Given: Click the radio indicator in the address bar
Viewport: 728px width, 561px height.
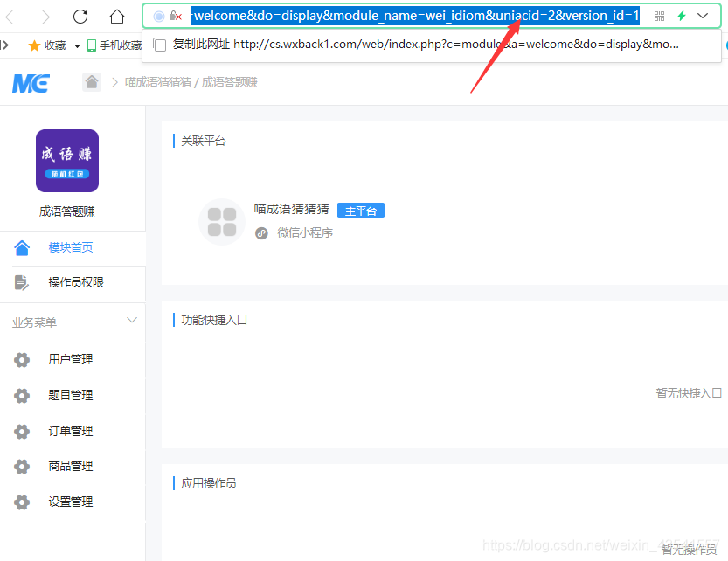Looking at the screenshot, I should [158, 15].
